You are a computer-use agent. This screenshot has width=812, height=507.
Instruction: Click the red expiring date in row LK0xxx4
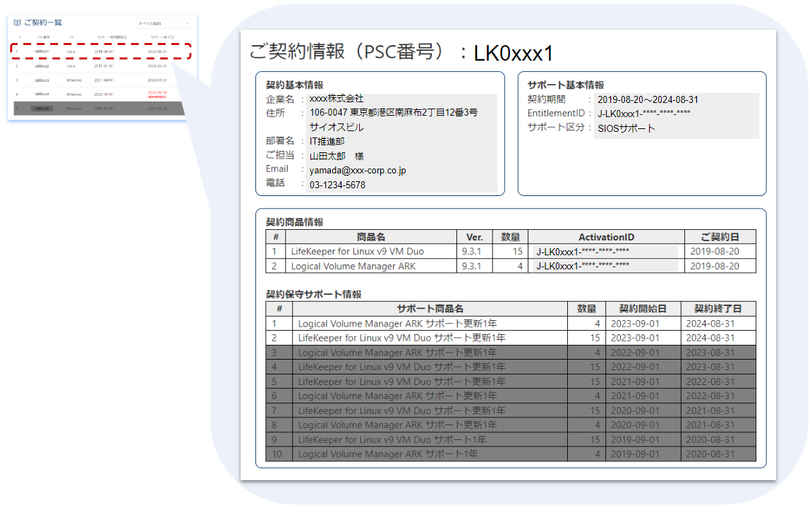pyautogui.click(x=157, y=92)
